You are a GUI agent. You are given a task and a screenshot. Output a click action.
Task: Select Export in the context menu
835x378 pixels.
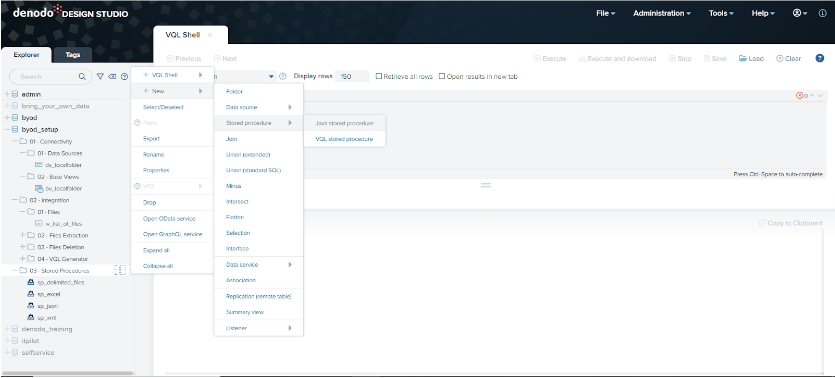(172, 138)
